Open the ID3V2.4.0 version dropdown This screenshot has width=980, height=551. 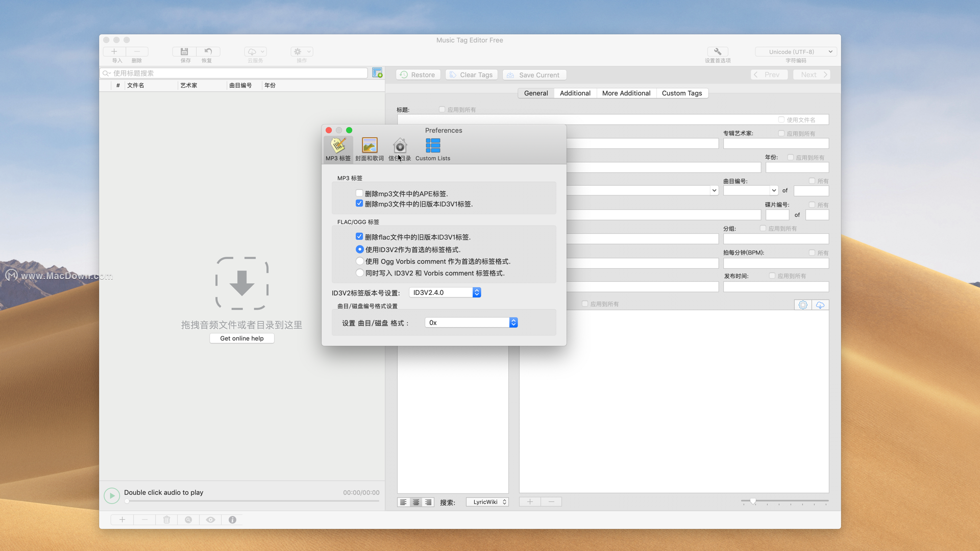click(445, 292)
